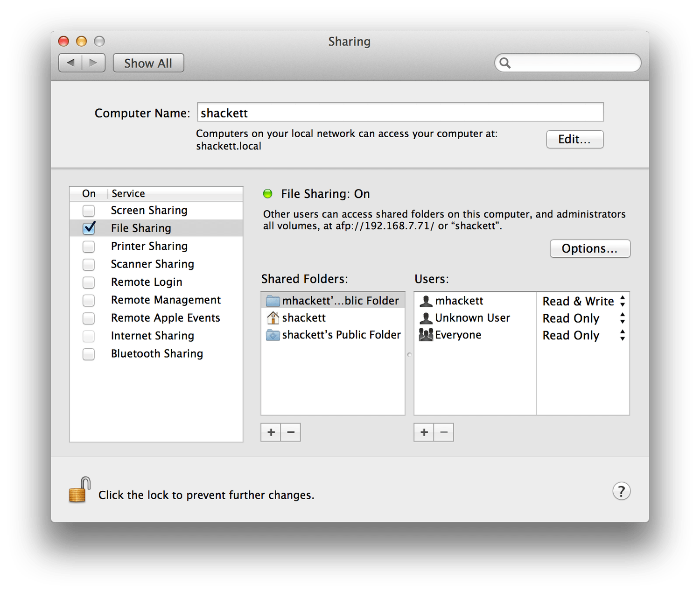Select Printer Sharing service row
700x593 pixels.
pyautogui.click(x=156, y=246)
